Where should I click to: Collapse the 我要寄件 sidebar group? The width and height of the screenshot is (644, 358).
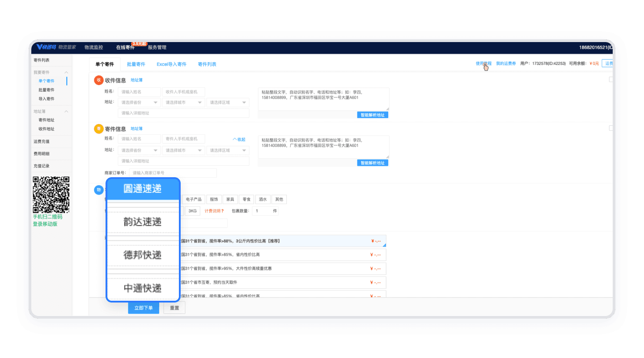click(x=66, y=72)
